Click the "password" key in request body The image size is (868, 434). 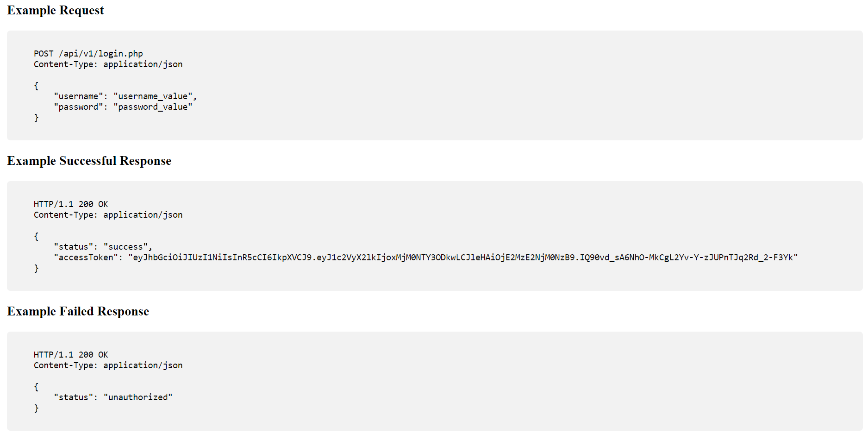point(78,107)
